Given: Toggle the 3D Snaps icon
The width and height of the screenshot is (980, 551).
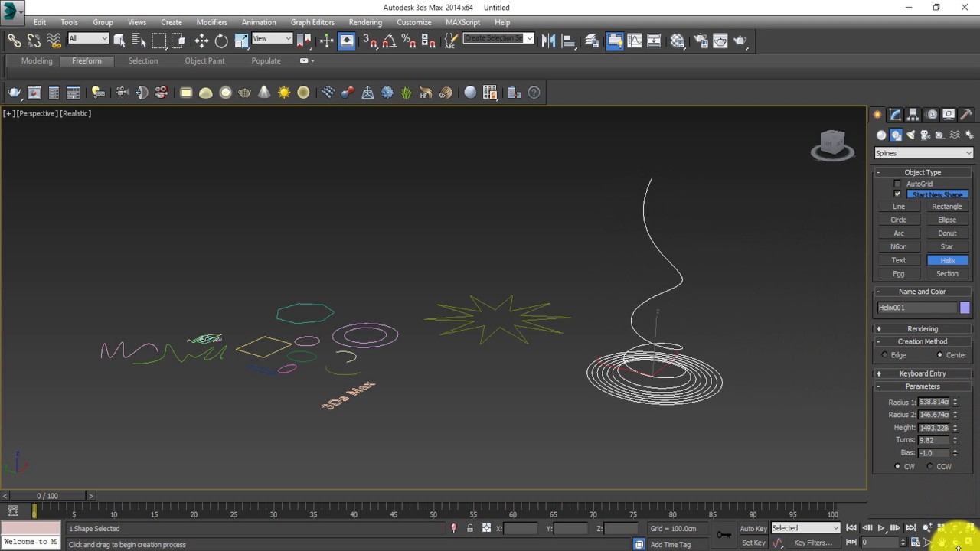Looking at the screenshot, I should coord(369,41).
